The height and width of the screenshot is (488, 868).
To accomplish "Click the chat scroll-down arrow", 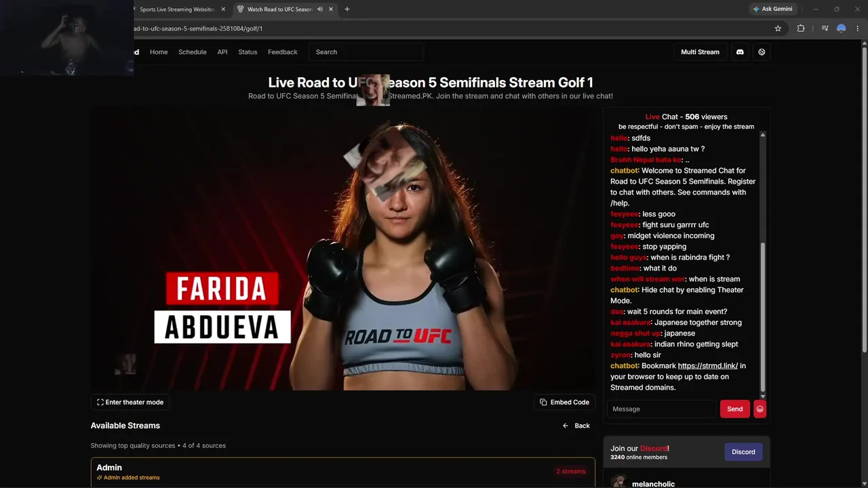I will (763, 396).
